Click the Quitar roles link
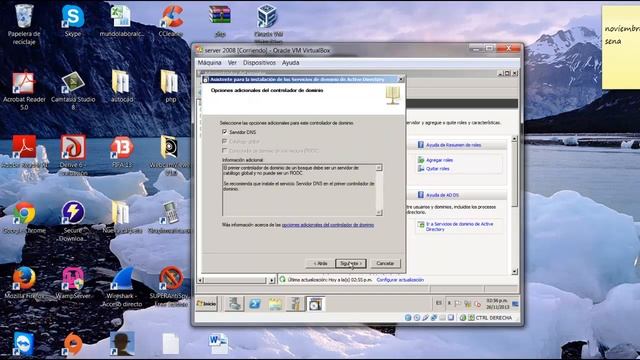This screenshot has height=360, width=640. tap(438, 169)
